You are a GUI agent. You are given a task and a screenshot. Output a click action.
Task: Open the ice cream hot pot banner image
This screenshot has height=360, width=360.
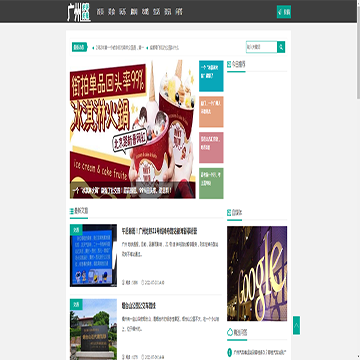(x=133, y=129)
